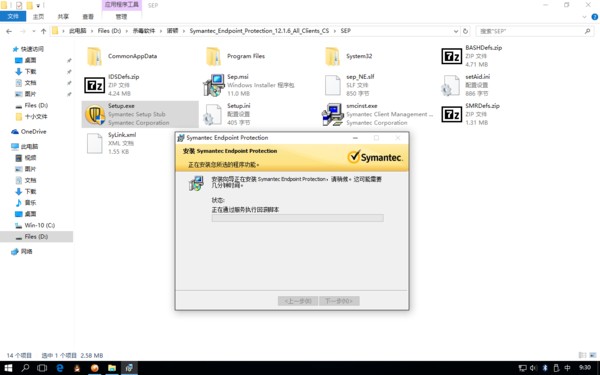
Task: Click the Symantec_Endpoint_Protection breadcrumb segment
Action: pos(259,31)
